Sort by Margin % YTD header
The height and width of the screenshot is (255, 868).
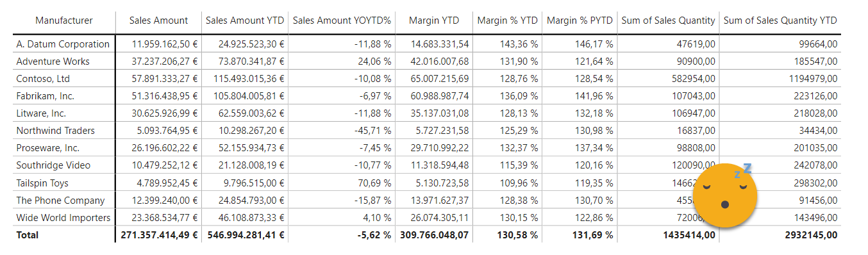click(507, 21)
